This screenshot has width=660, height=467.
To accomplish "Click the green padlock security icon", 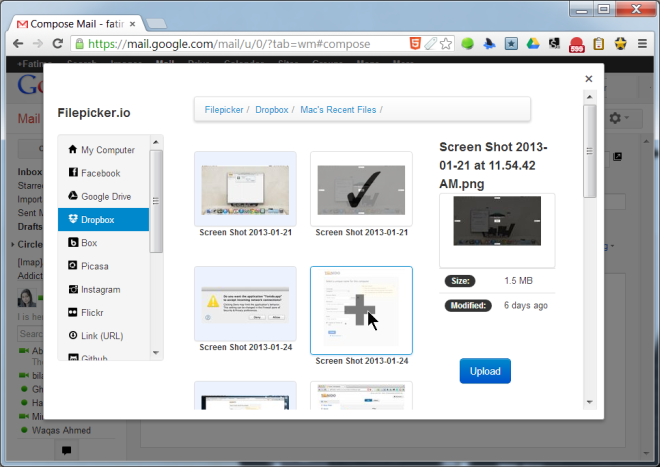I will coord(79,44).
